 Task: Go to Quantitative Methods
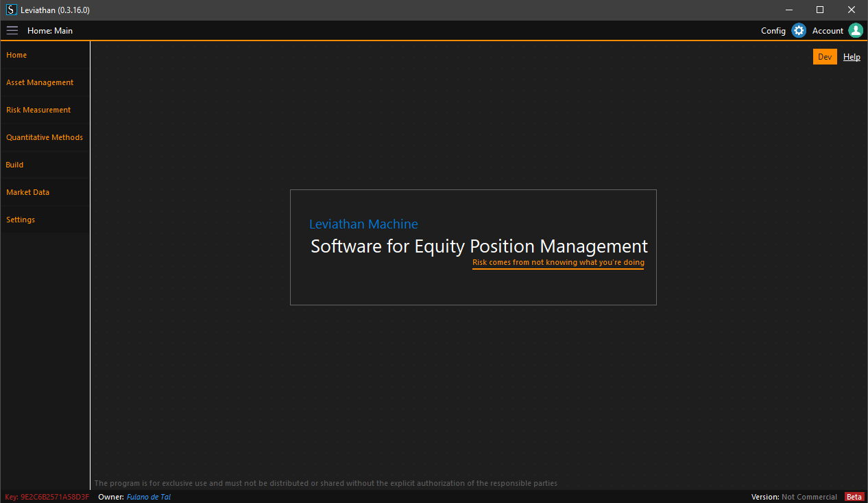pyautogui.click(x=45, y=137)
